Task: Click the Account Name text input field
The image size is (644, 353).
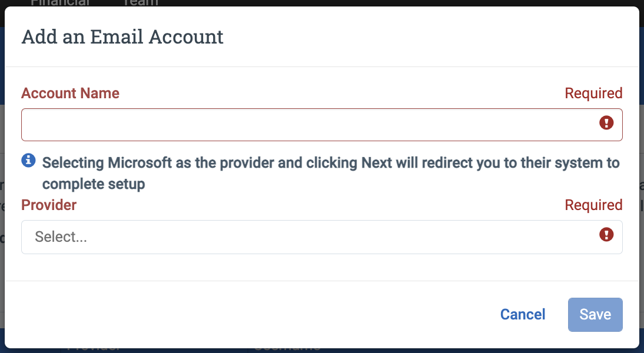Action: point(321,125)
